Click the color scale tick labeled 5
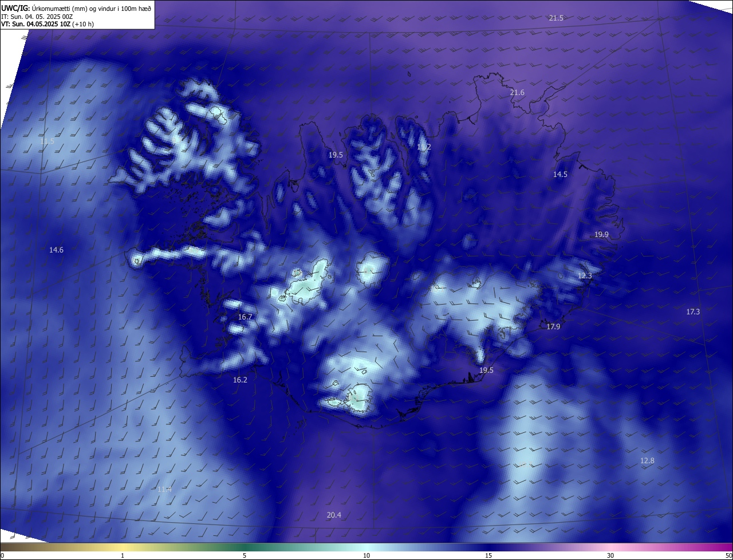Image resolution: width=733 pixels, height=560 pixels. [x=245, y=555]
